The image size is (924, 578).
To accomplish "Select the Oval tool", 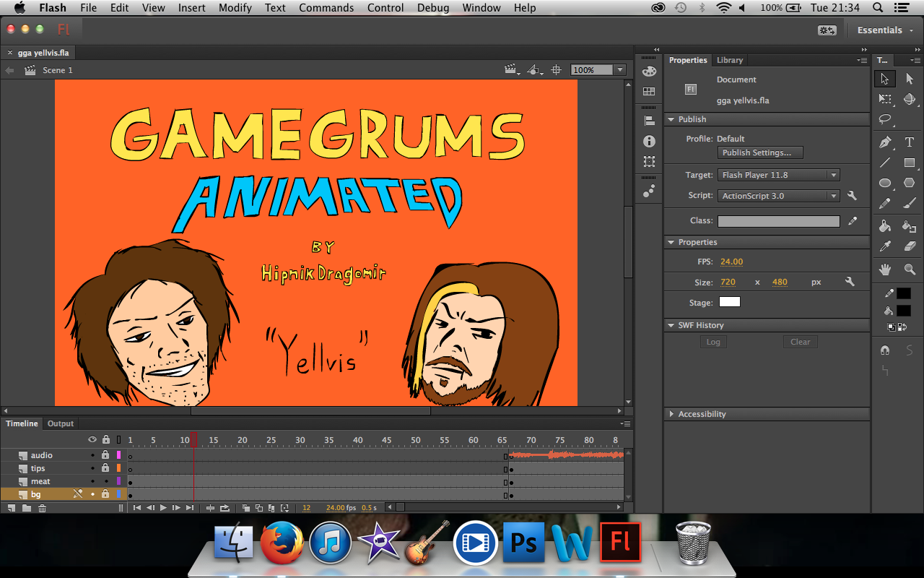I will [885, 183].
